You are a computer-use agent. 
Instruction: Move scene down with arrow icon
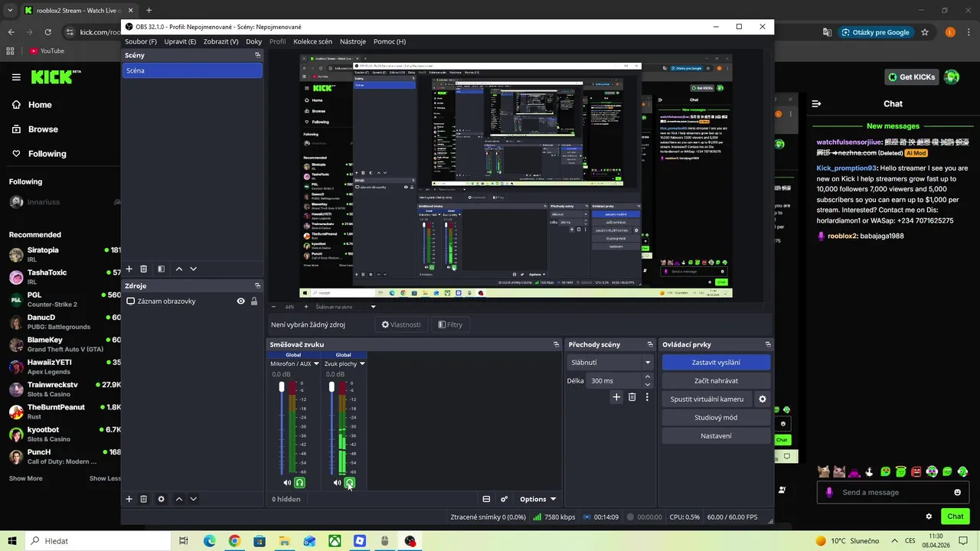pyautogui.click(x=193, y=269)
